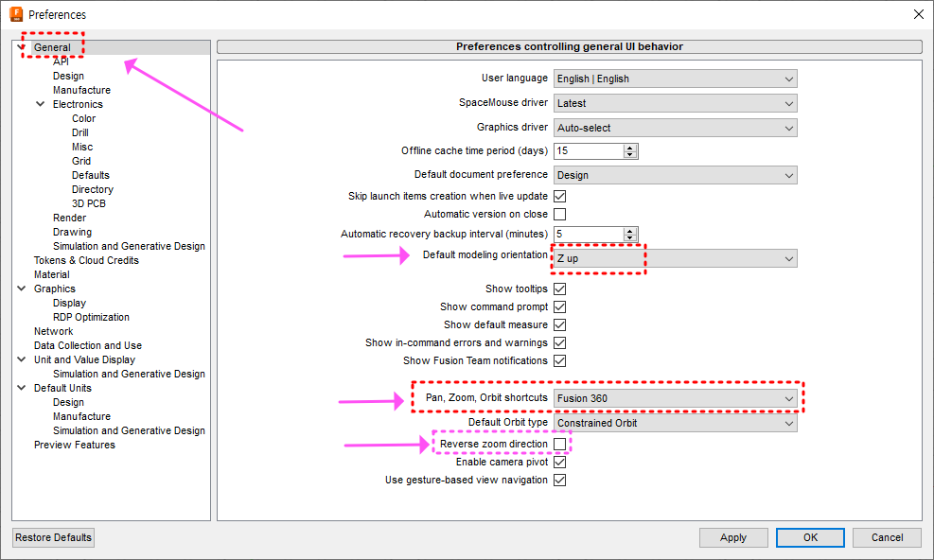Toggle Show Fusion Team notifications checkbox
The width and height of the screenshot is (934, 560).
coord(560,360)
